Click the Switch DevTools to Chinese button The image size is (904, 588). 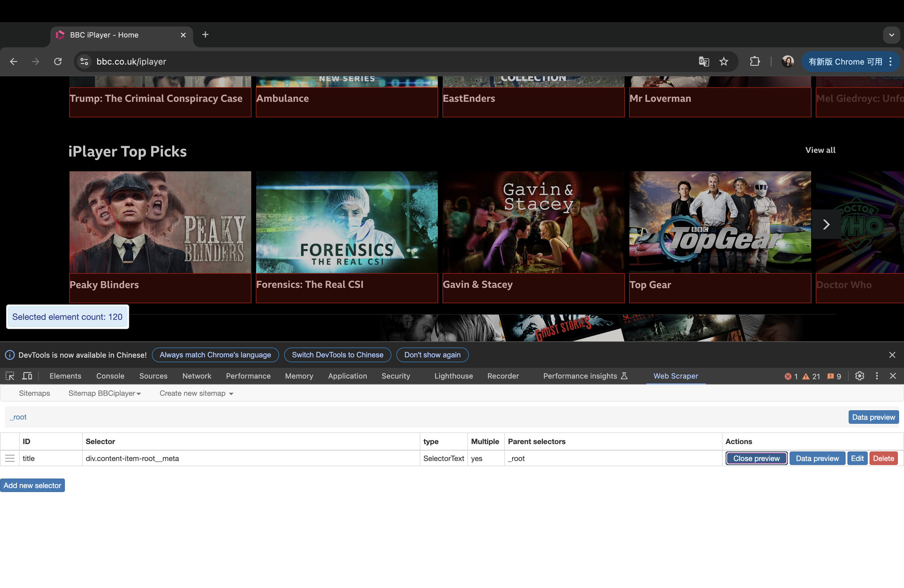337,355
